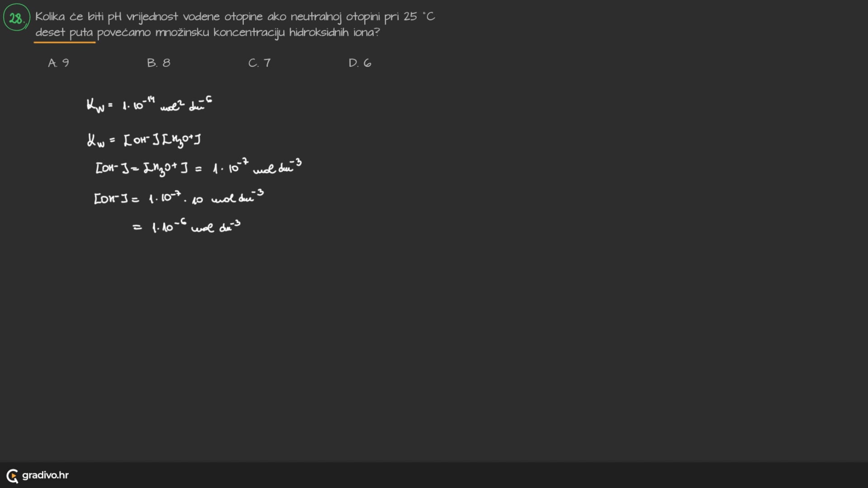
Task: Open the gradivo.hr text link
Action: pos(45,475)
